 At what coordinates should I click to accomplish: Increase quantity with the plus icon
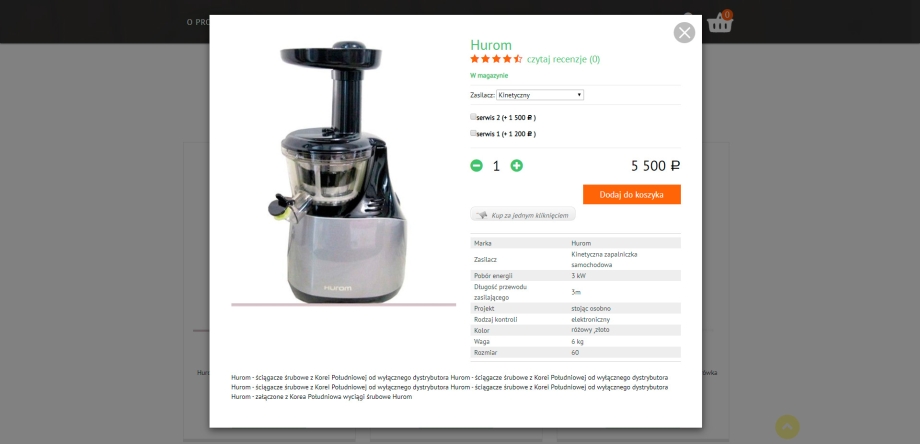[x=516, y=166]
